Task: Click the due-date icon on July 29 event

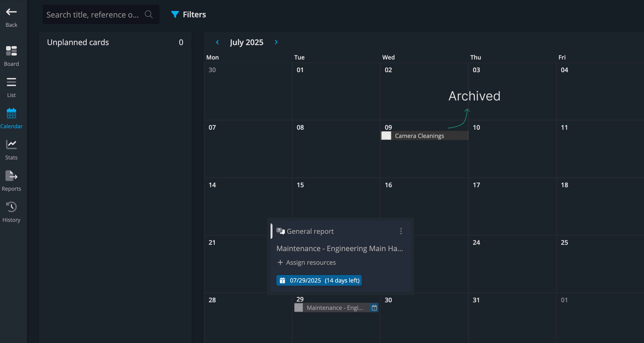Action: click(x=374, y=308)
